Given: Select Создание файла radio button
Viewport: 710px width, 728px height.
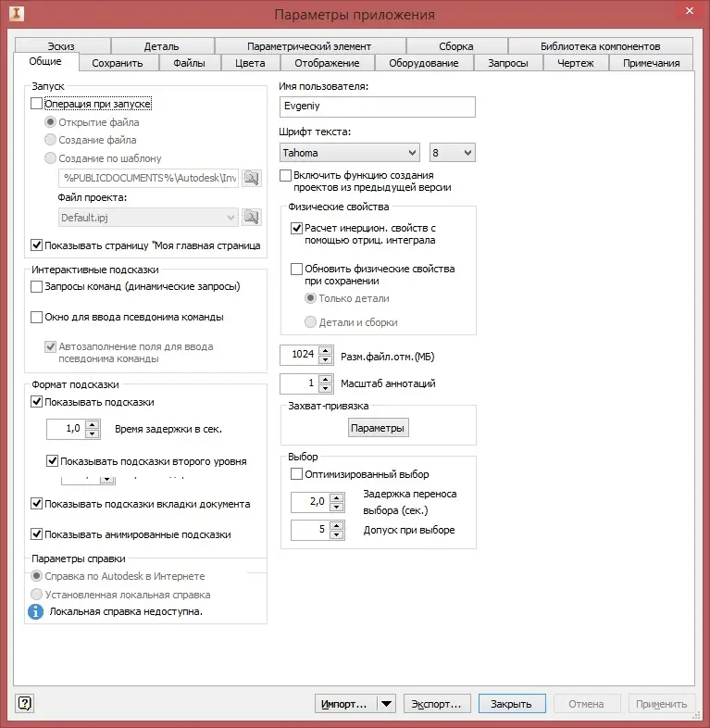Looking at the screenshot, I should (50, 140).
